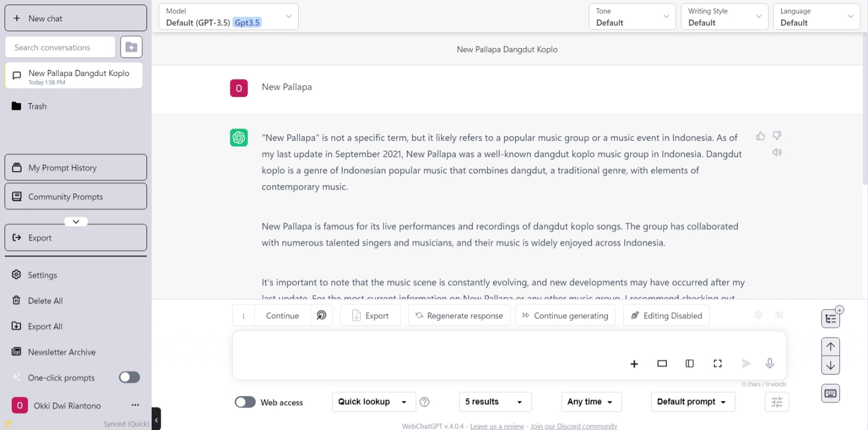
Task: Click the keyboard shortcuts icon
Action: (831, 393)
